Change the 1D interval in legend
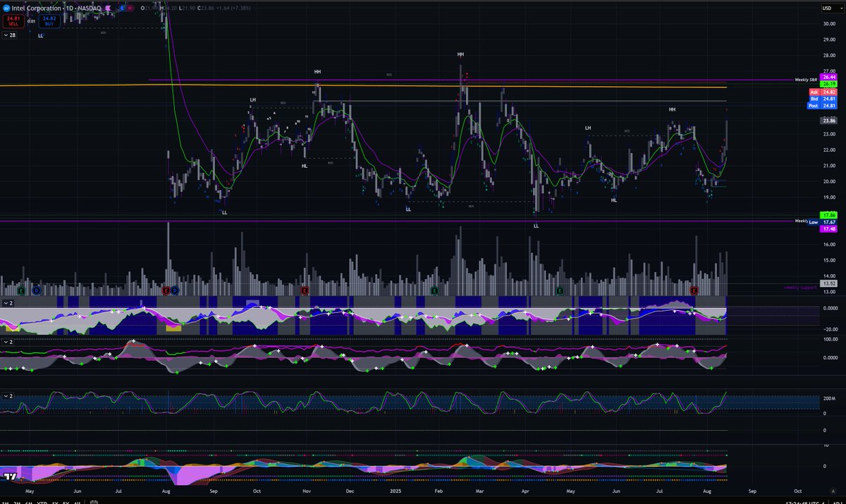The width and height of the screenshot is (846, 504). tap(69, 8)
